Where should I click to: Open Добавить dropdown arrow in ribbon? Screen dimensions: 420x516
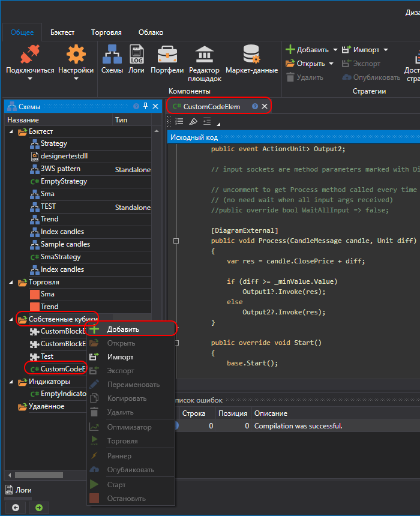[335, 50]
